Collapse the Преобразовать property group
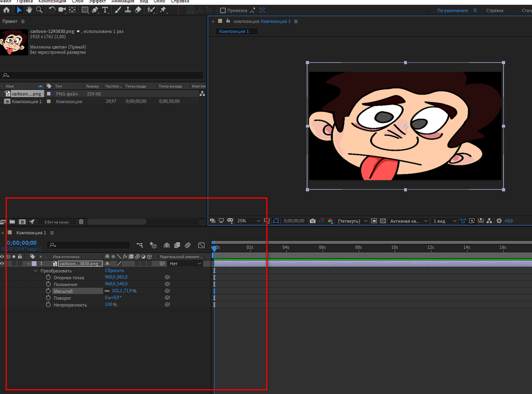 click(35, 270)
